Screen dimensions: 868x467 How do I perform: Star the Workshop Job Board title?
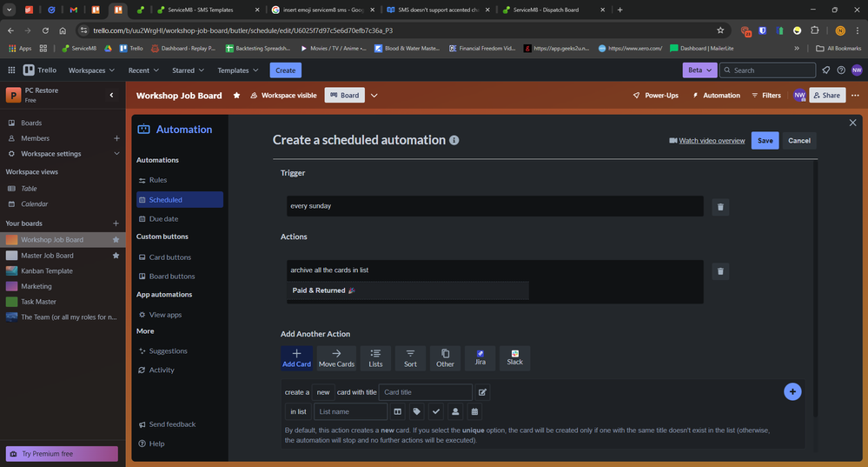click(236, 96)
